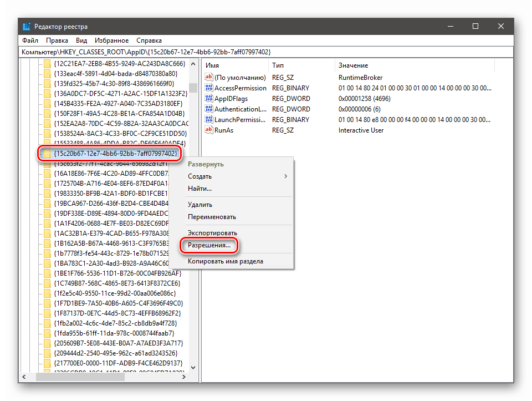
Task: Click the tree scrollbar up arrow
Action: [193, 64]
